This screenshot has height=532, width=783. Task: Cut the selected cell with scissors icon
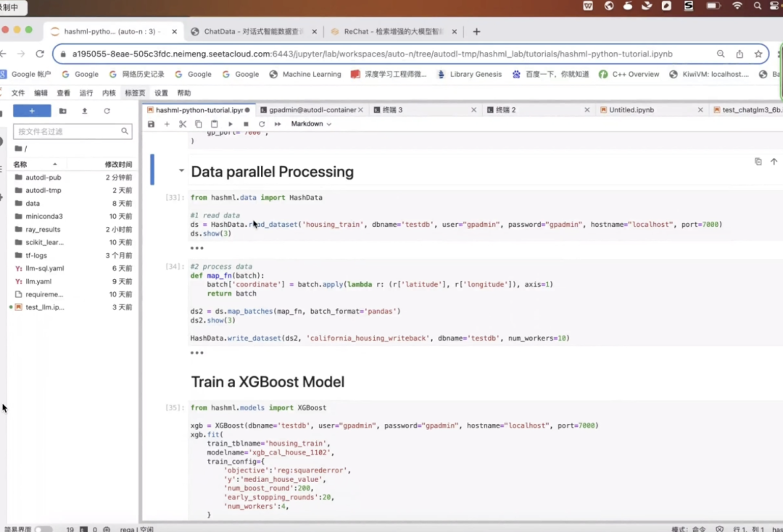(x=183, y=124)
